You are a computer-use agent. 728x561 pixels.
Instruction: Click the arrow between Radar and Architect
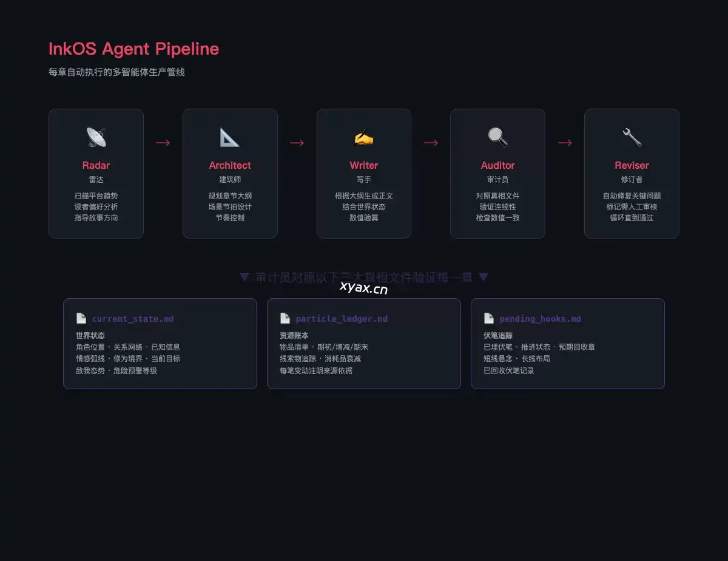(163, 143)
